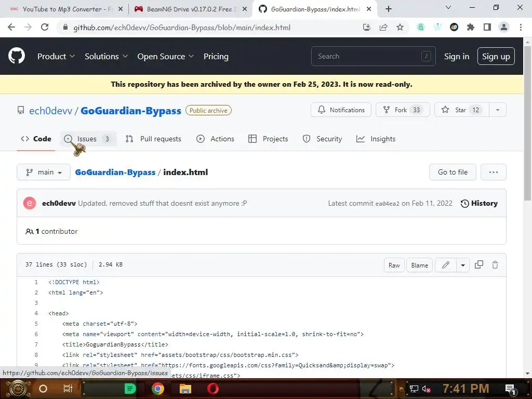Fork the repository with Fork button
Image resolution: width=532 pixels, height=399 pixels.
pyautogui.click(x=403, y=110)
